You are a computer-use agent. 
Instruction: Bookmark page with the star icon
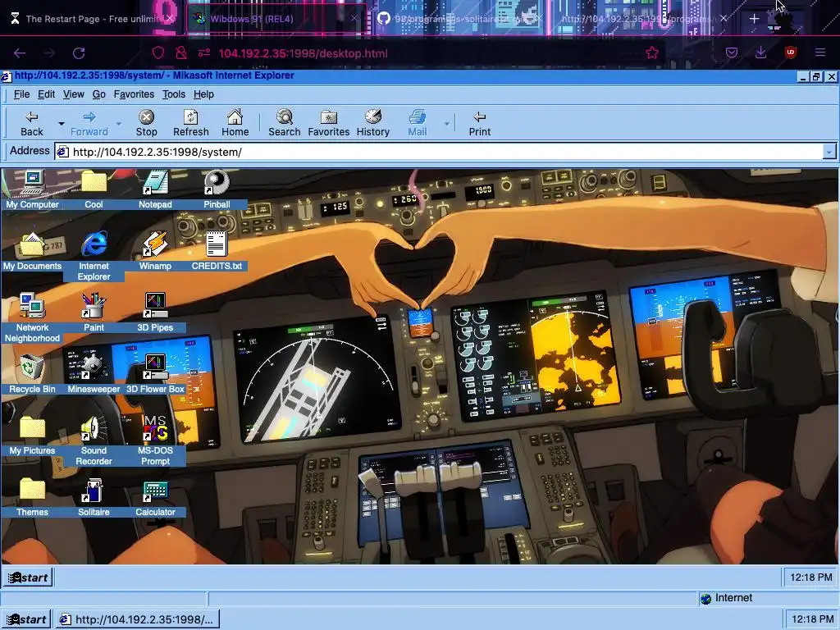pyautogui.click(x=652, y=52)
